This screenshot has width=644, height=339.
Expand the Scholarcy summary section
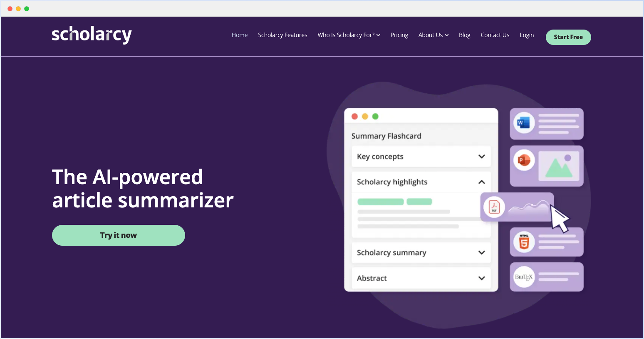click(x=481, y=253)
